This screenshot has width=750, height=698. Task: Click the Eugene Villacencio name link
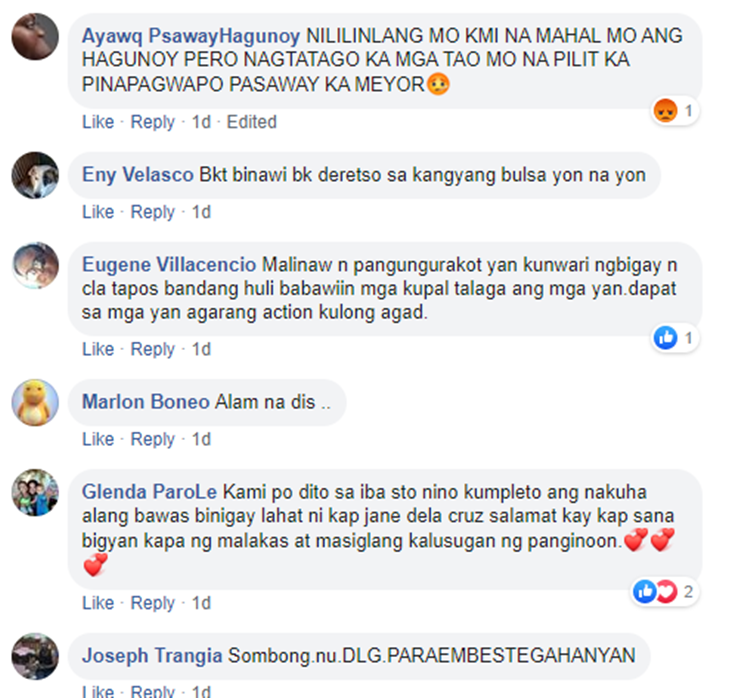[x=169, y=265]
